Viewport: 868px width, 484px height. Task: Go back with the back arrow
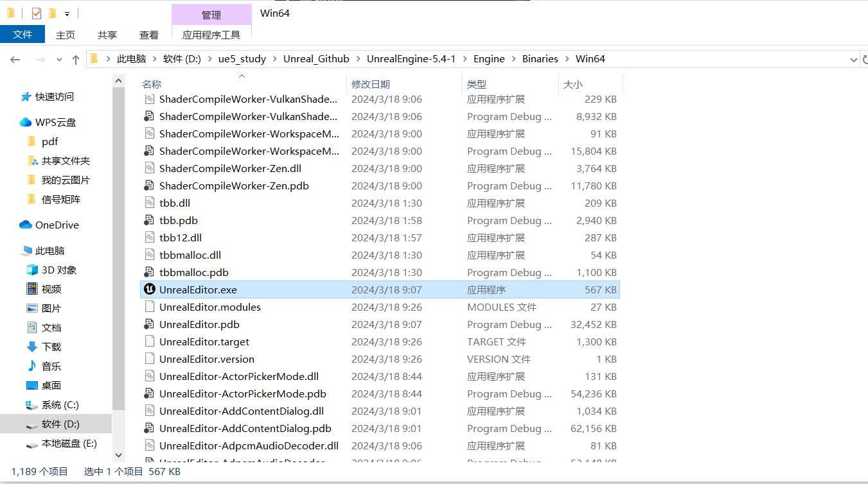[15, 59]
